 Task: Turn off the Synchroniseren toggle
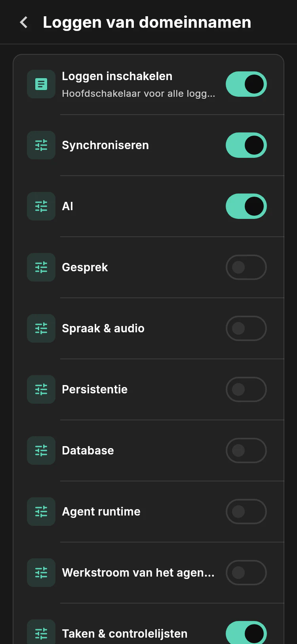point(246,145)
